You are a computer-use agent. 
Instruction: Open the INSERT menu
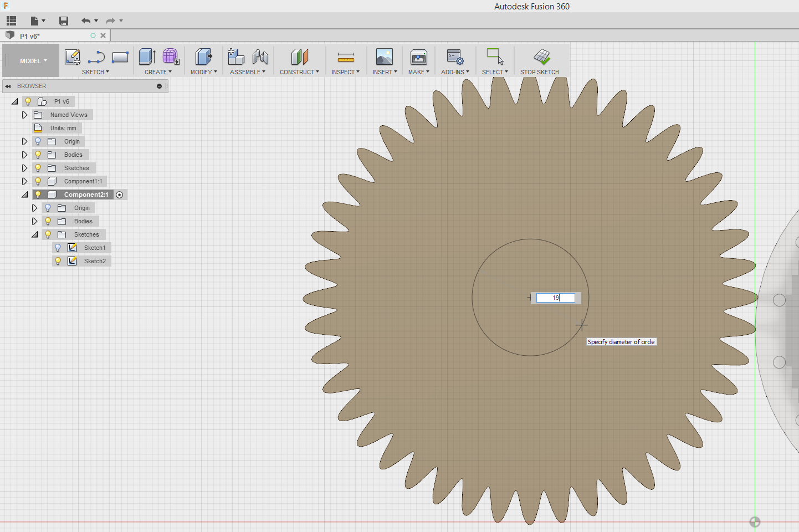385,72
